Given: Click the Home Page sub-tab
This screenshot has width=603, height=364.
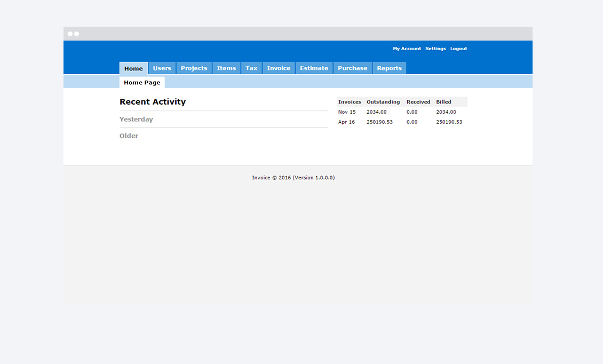Looking at the screenshot, I should 142,83.
